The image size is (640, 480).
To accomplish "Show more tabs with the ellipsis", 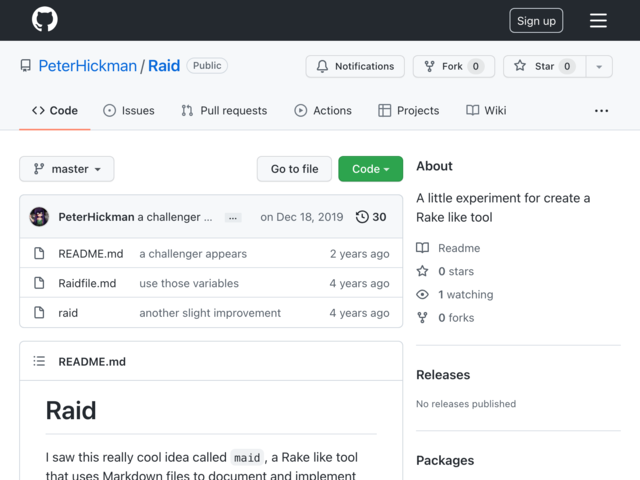I will pyautogui.click(x=601, y=111).
